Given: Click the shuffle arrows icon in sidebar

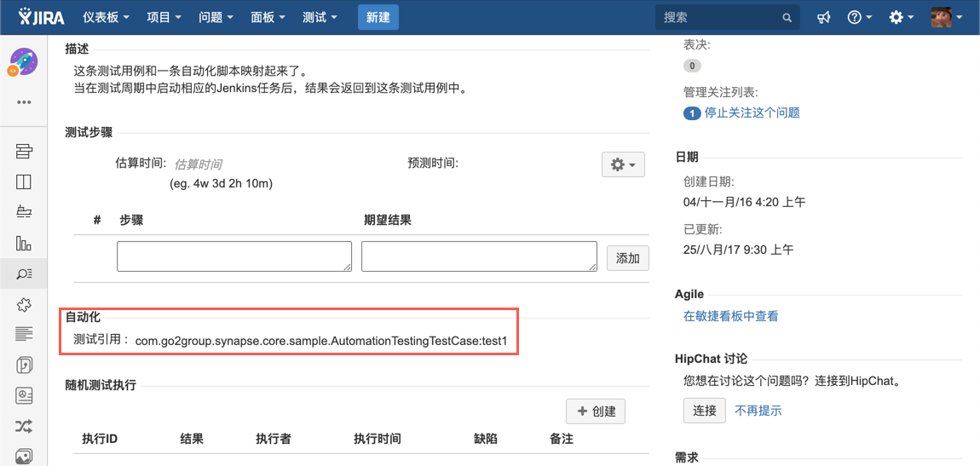Looking at the screenshot, I should tap(24, 427).
